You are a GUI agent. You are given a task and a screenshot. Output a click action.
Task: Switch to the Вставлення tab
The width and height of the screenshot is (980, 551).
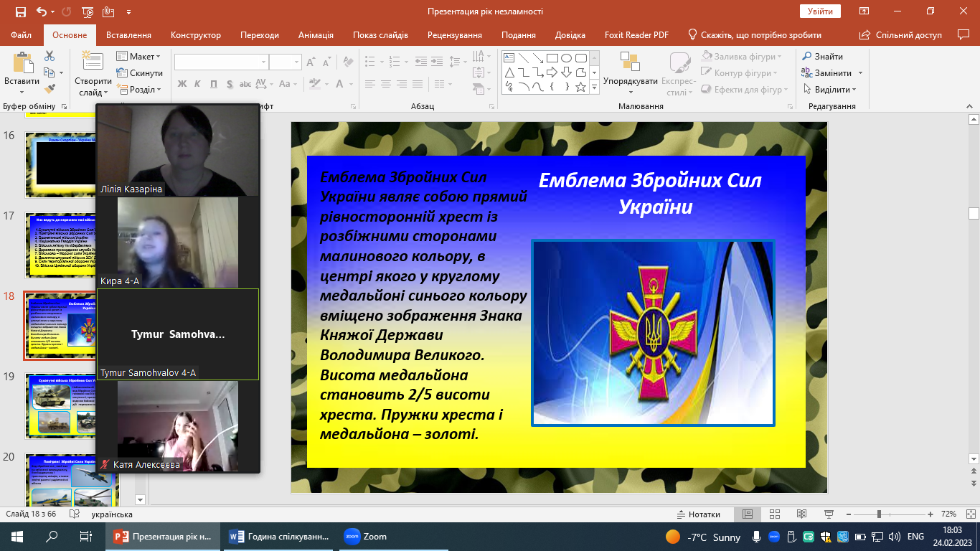coord(128,35)
